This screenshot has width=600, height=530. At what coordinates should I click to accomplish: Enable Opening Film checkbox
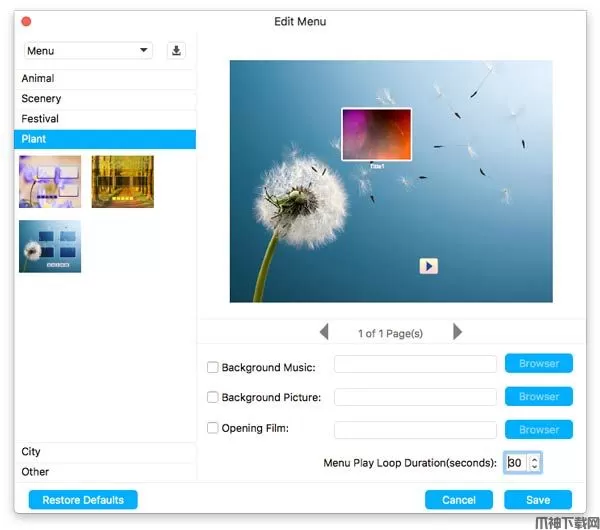coord(212,428)
